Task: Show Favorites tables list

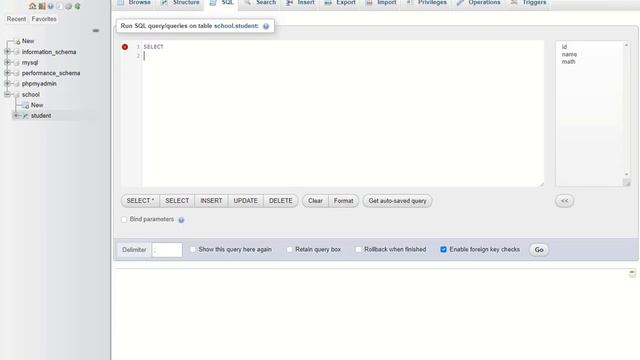Action: pos(44,19)
